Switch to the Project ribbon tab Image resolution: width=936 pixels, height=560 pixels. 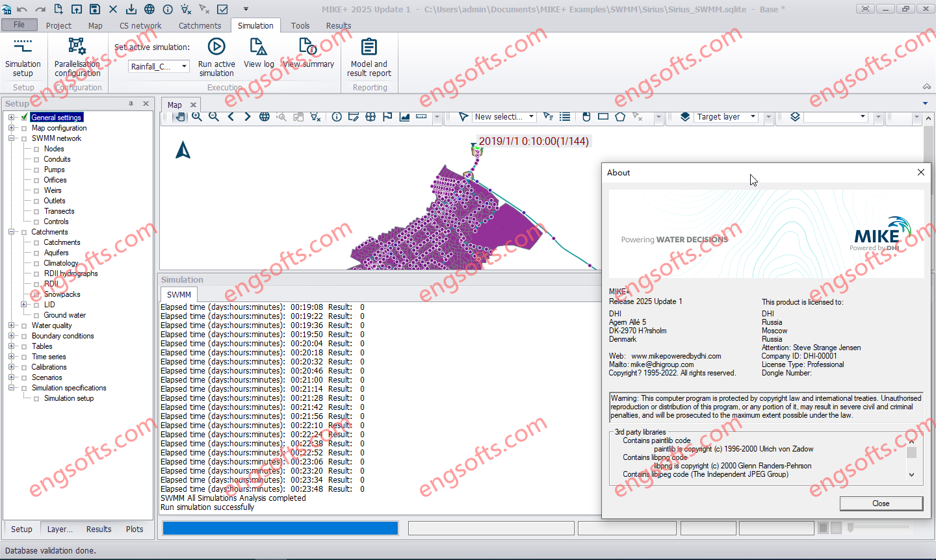pos(58,25)
